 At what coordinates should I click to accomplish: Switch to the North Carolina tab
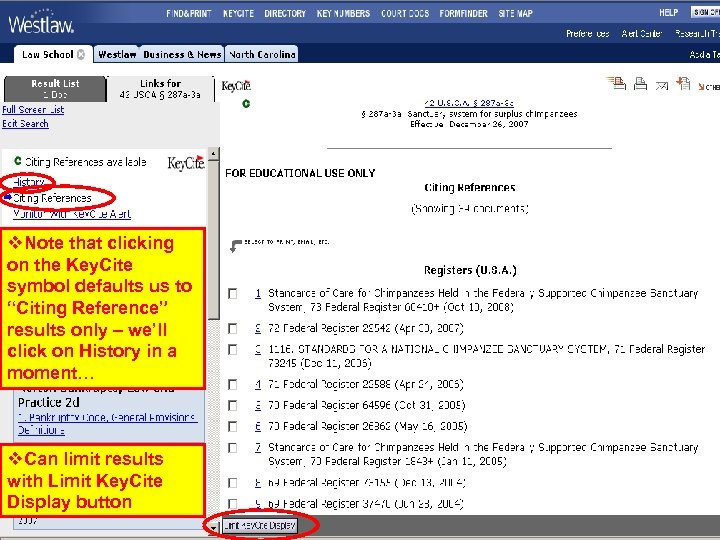pyautogui.click(x=262, y=54)
